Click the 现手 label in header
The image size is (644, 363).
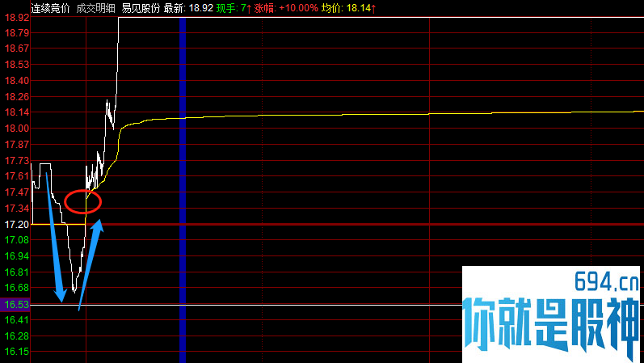click(x=227, y=8)
